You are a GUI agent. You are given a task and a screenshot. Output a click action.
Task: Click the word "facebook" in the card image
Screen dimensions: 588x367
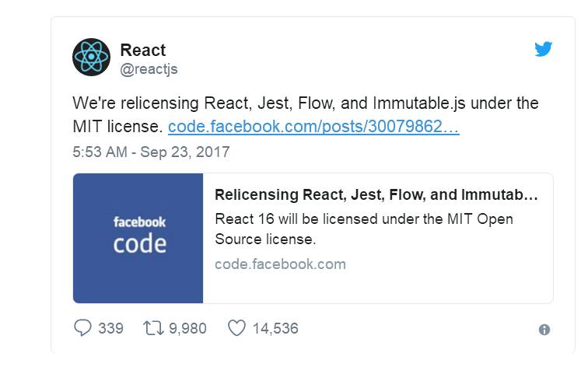pyautogui.click(x=139, y=222)
